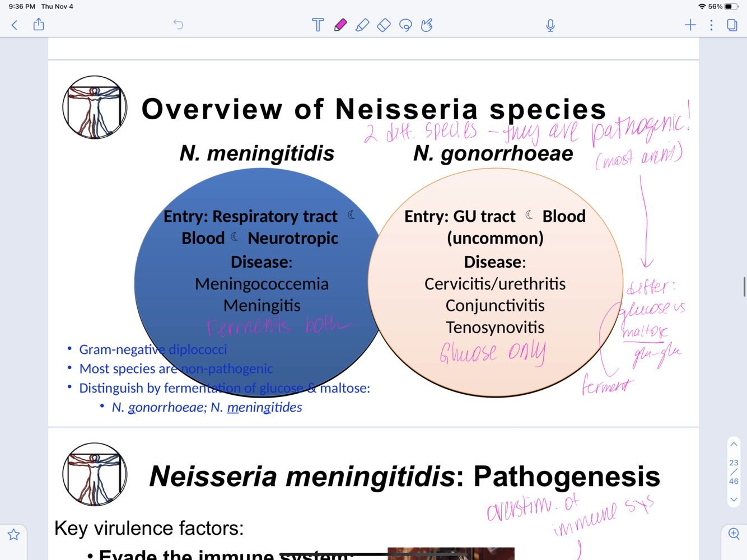Open the more options menu

pos(712,25)
